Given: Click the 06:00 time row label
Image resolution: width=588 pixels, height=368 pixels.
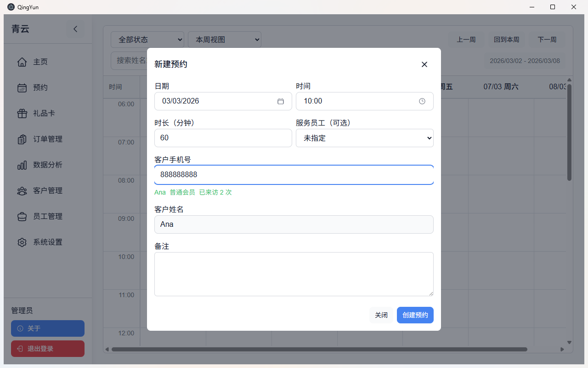Looking at the screenshot, I should [x=126, y=104].
